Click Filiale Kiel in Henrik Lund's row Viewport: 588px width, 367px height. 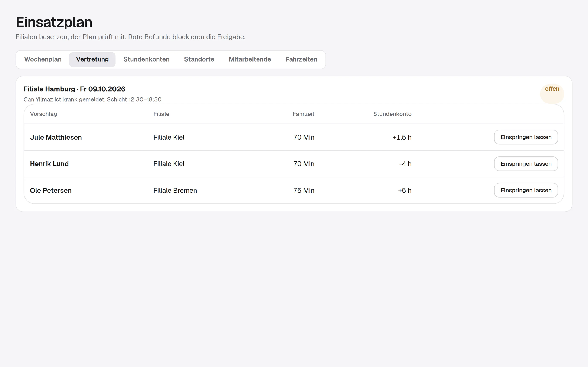click(169, 164)
